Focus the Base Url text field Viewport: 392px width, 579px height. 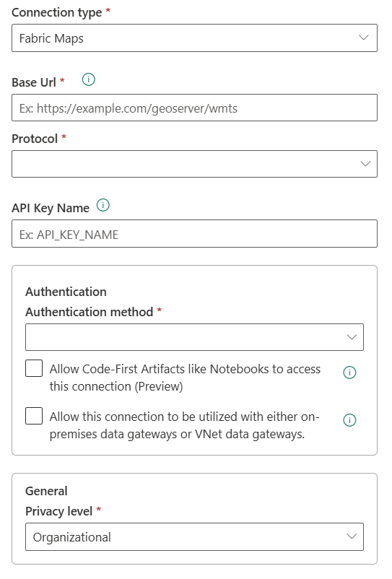(194, 108)
